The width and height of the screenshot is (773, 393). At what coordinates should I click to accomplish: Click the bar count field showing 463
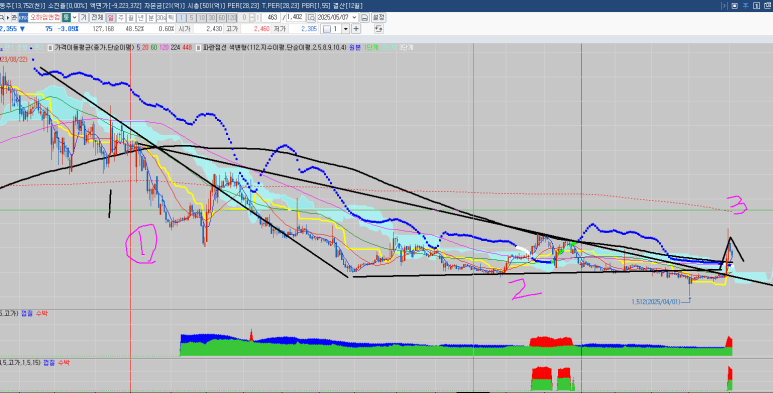click(270, 17)
